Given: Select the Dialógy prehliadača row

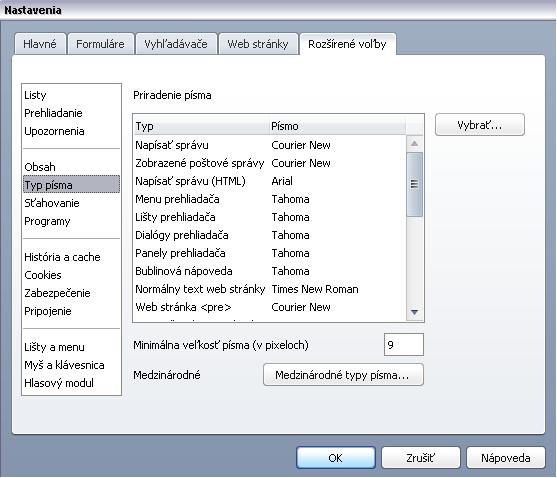Looking at the screenshot, I should tap(270, 235).
